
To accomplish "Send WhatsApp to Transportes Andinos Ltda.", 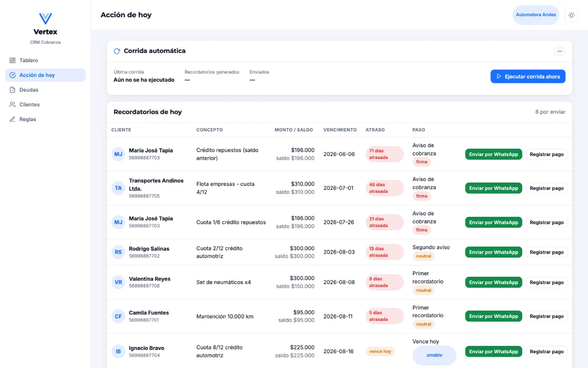I will [x=493, y=188].
